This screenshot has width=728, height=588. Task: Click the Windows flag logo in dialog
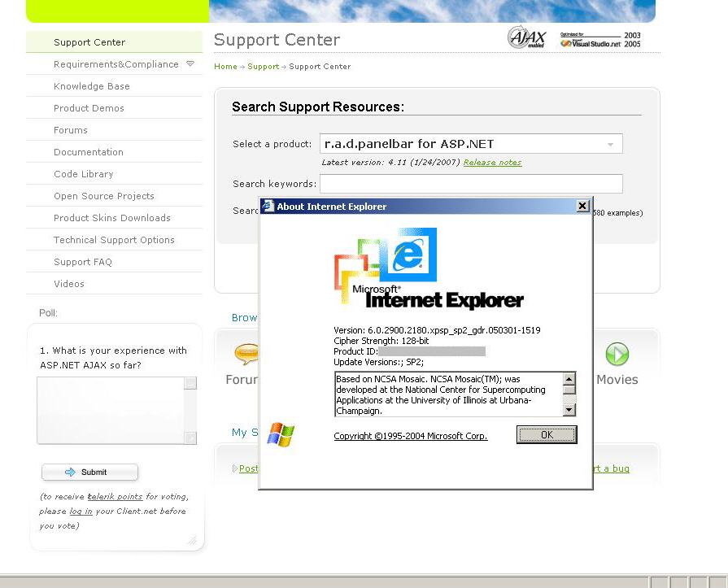coord(281,435)
